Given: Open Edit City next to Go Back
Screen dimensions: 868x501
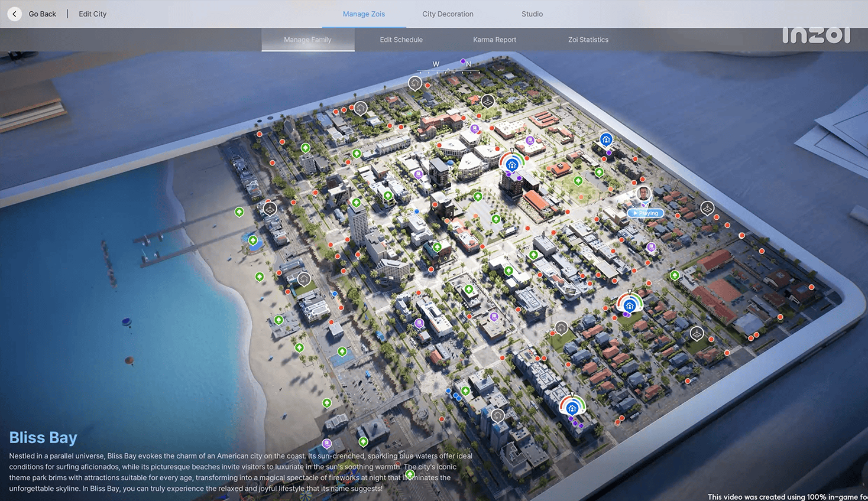Looking at the screenshot, I should click(92, 14).
